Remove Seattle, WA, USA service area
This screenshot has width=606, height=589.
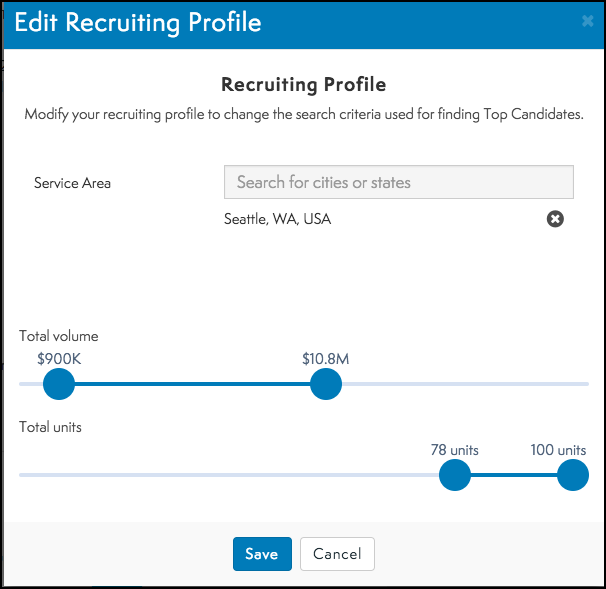point(555,219)
